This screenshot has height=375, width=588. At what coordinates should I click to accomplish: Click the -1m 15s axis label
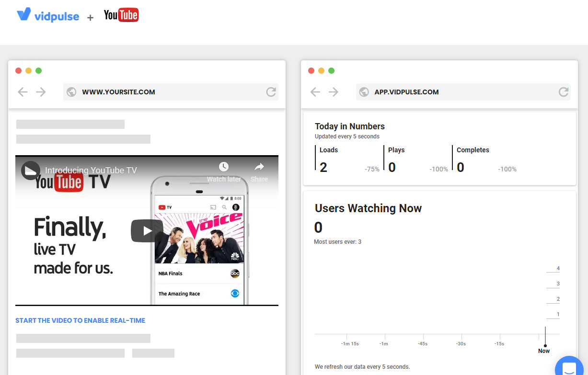pos(350,344)
